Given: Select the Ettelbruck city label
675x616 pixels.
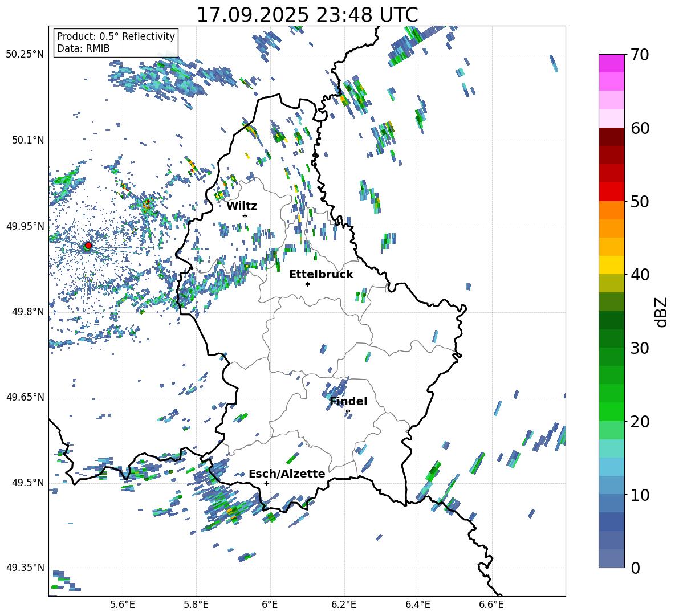Looking at the screenshot, I should coord(321,274).
